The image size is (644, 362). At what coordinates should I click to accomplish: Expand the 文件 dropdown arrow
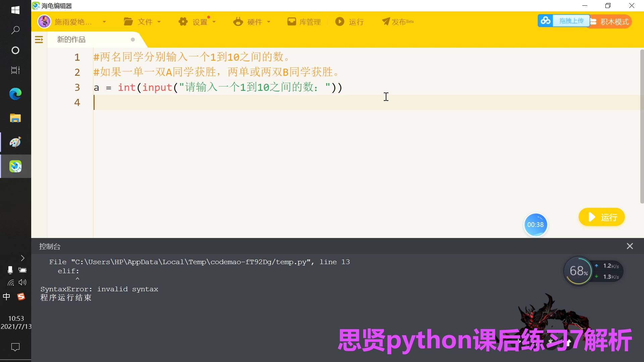click(159, 22)
